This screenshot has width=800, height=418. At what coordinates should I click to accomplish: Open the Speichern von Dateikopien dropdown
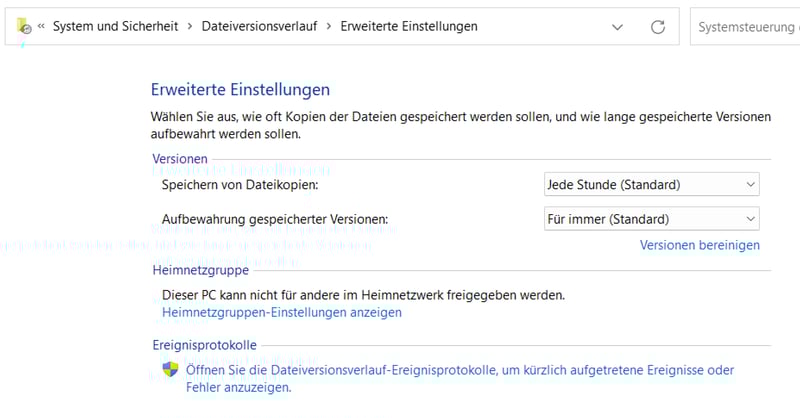click(x=651, y=185)
